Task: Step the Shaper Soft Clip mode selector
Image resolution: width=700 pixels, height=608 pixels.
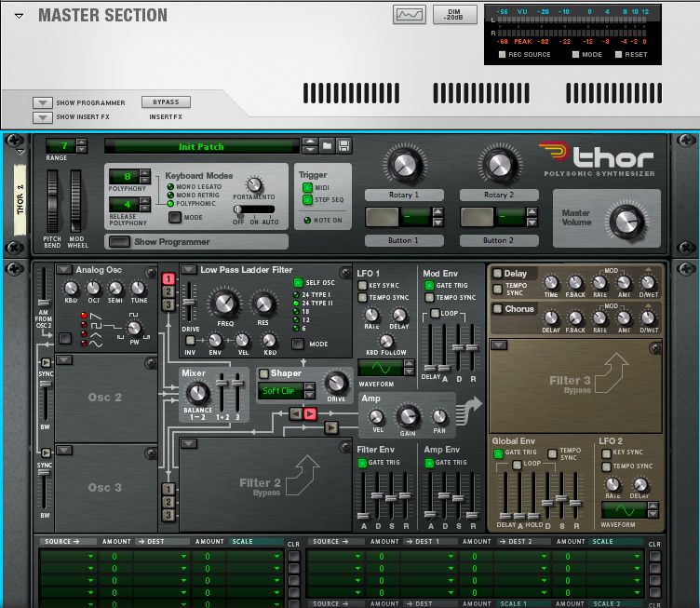Action: tap(309, 391)
